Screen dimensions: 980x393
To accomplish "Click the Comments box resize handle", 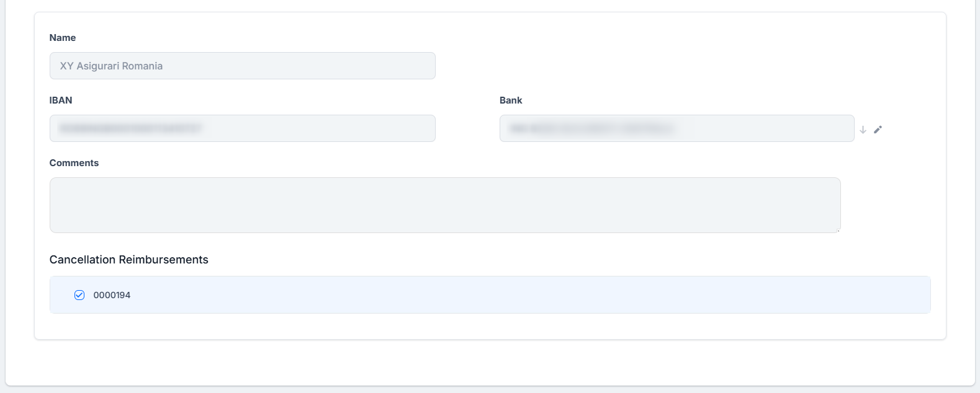I will pos(838,230).
